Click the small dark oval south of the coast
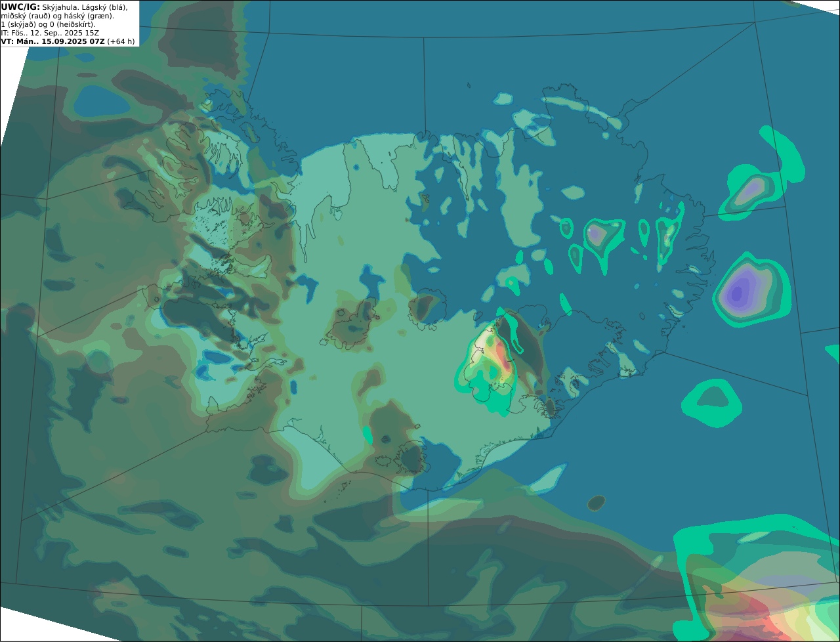This screenshot has width=840, height=642. tap(596, 503)
